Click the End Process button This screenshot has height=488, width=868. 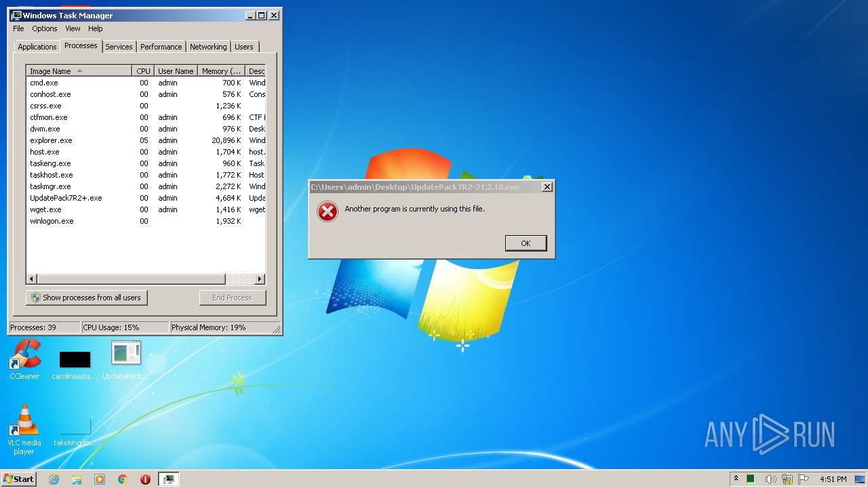tap(232, 298)
